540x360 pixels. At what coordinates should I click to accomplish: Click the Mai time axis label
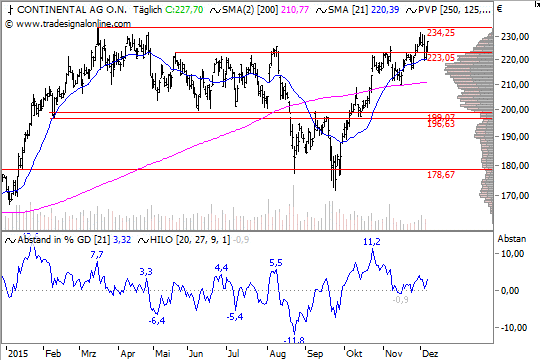(x=163, y=354)
